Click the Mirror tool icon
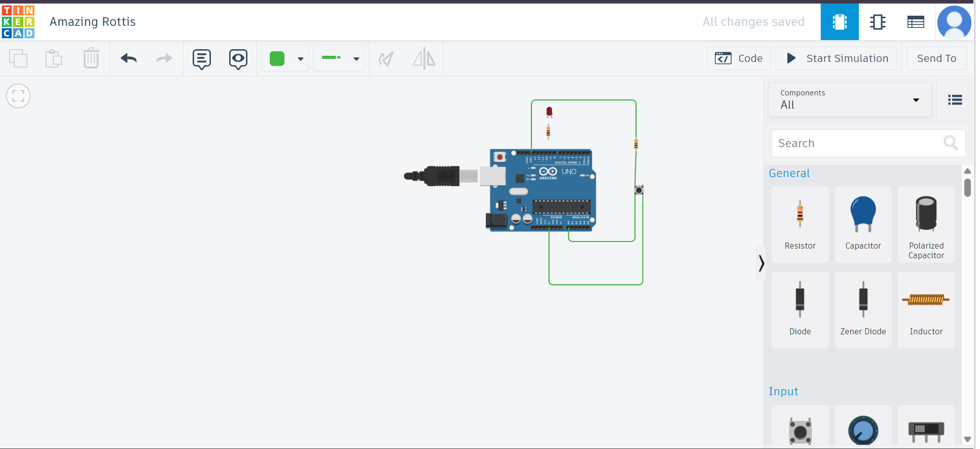The width and height of the screenshot is (980, 449). [x=424, y=58]
